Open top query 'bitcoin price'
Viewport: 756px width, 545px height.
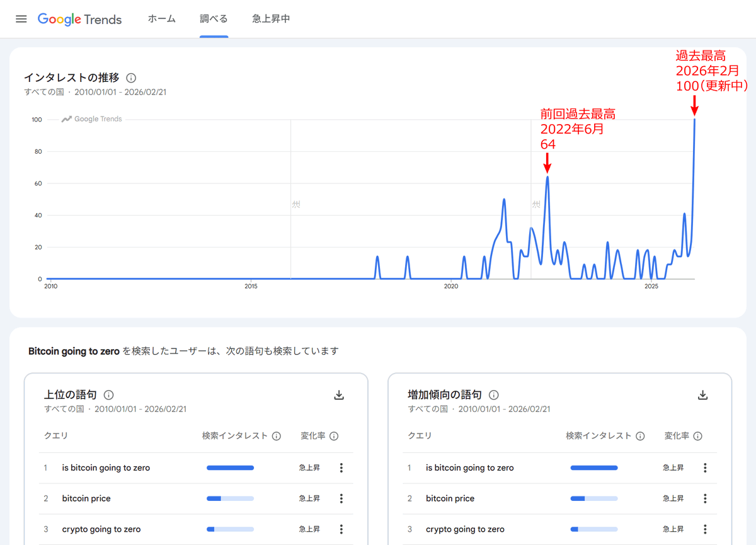click(x=86, y=498)
